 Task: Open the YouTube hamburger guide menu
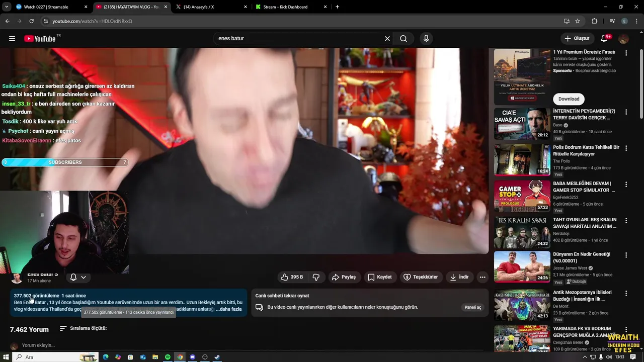pyautogui.click(x=12, y=39)
